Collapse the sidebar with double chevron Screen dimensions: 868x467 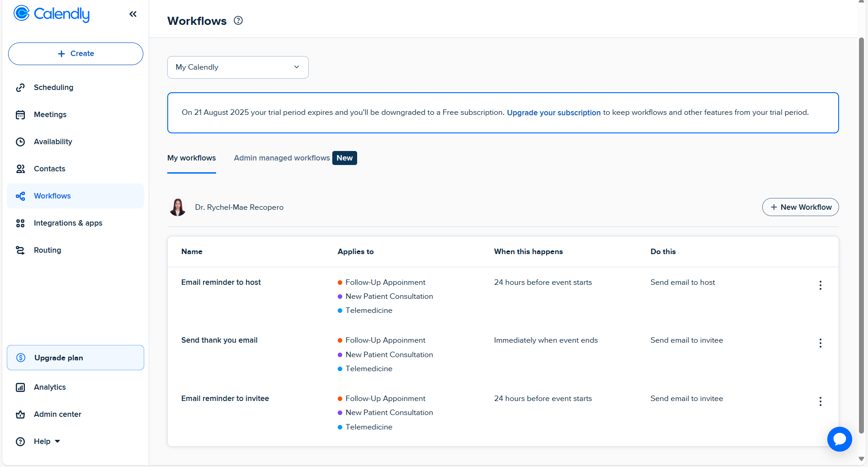click(x=133, y=14)
